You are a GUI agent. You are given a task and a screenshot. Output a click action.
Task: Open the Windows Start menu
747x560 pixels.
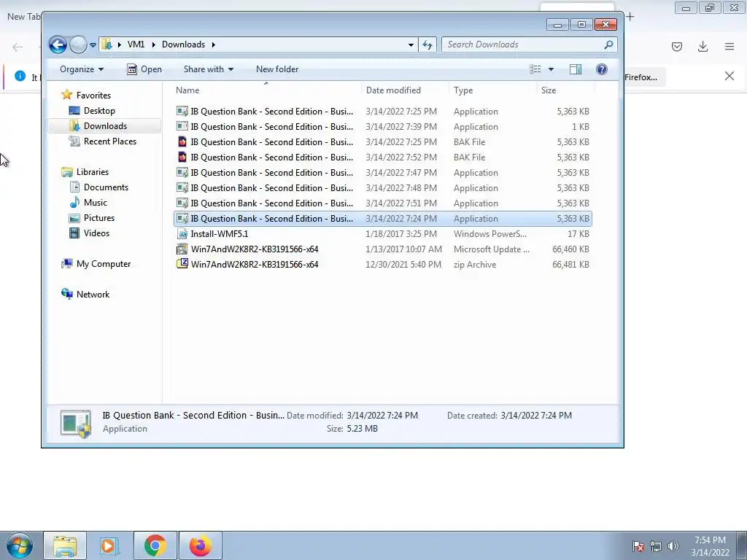click(x=20, y=545)
